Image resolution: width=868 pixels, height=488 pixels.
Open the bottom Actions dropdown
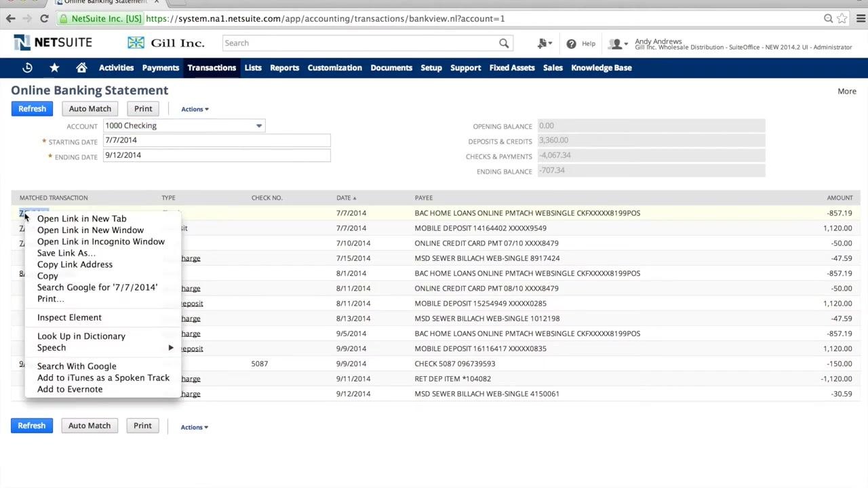coord(194,427)
